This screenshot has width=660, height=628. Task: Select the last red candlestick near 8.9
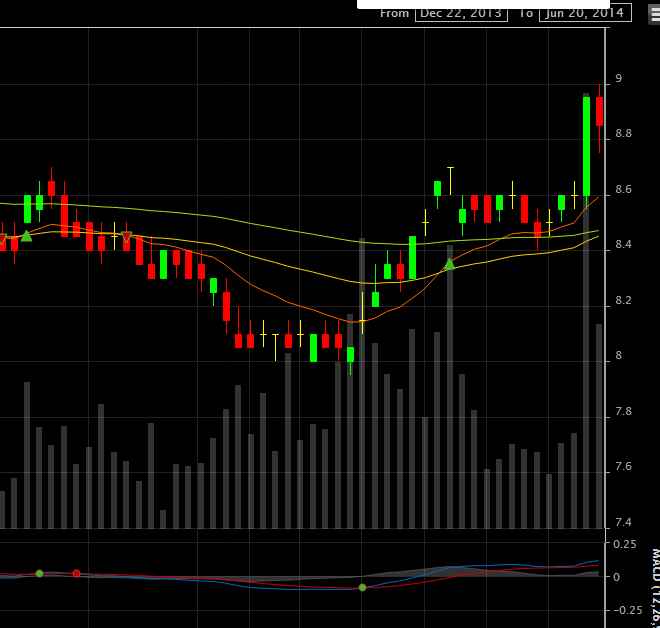(x=599, y=111)
